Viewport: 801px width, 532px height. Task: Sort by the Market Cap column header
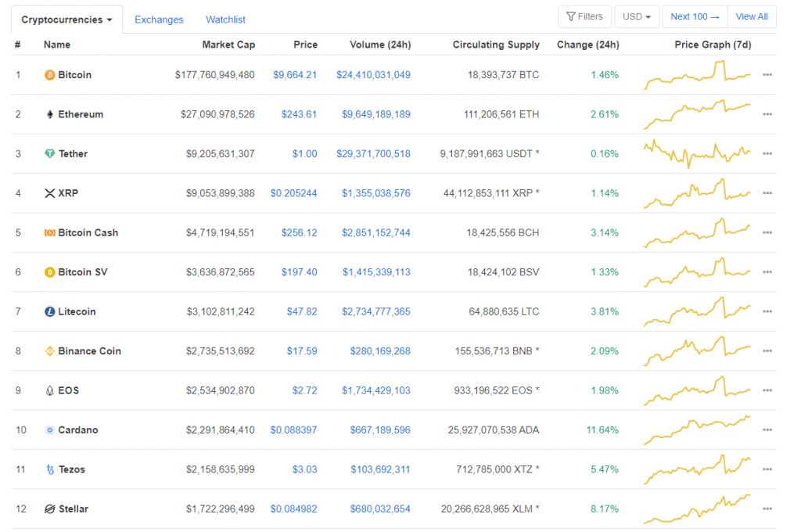228,45
